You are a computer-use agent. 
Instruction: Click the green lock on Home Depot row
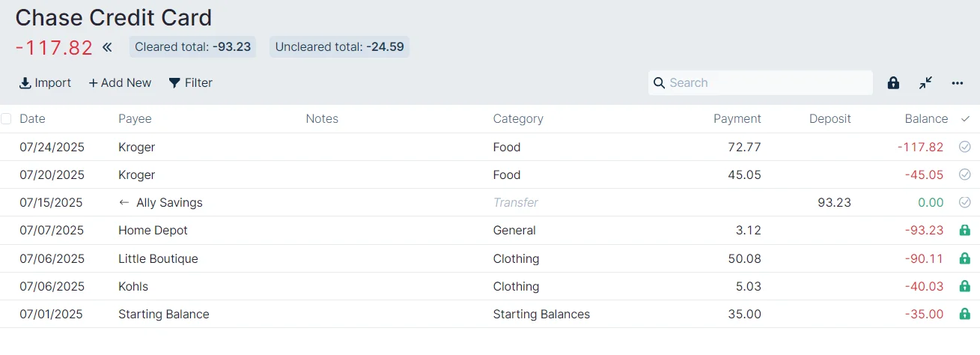pos(965,231)
